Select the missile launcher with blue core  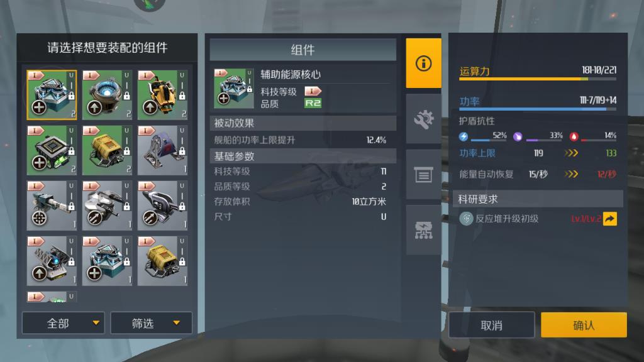52,261
